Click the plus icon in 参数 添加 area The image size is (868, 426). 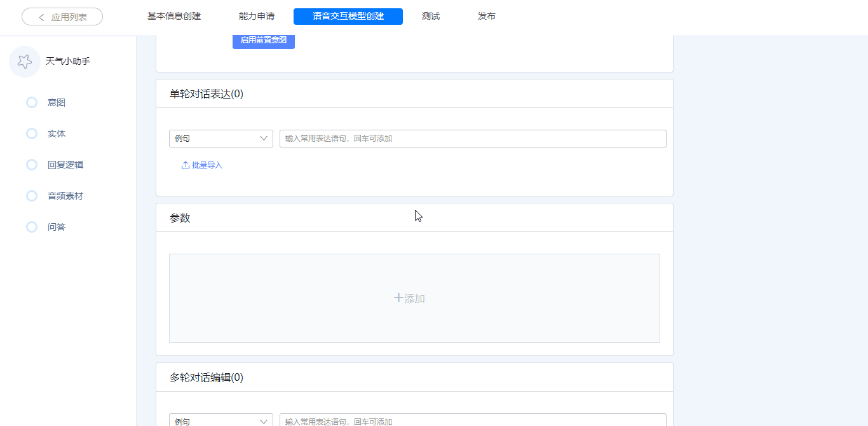398,298
